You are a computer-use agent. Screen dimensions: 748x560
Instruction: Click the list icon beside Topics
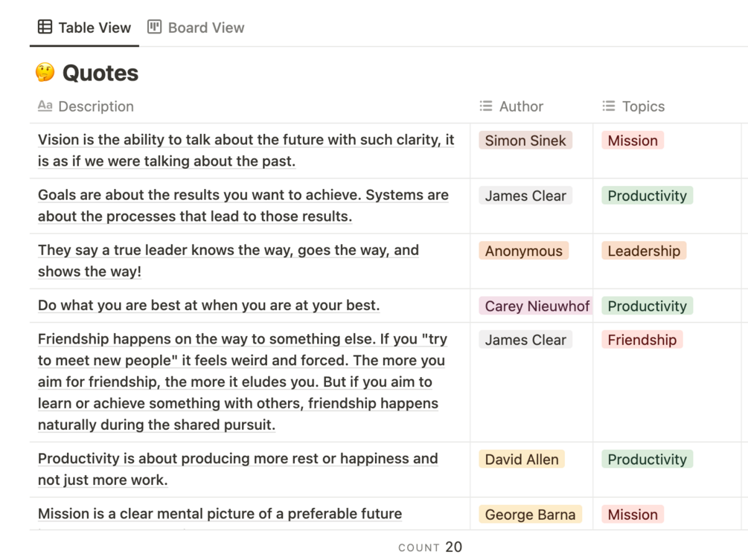point(609,106)
